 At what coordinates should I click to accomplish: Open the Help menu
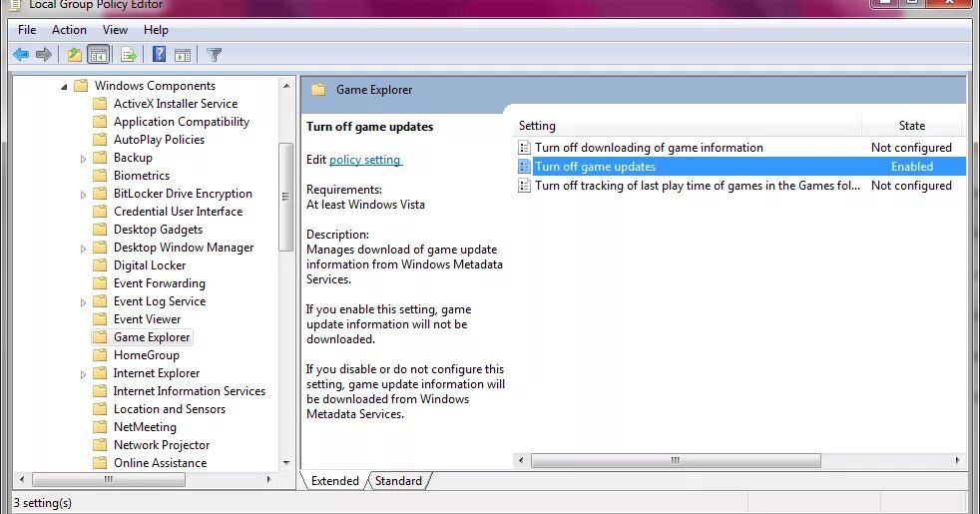(156, 30)
